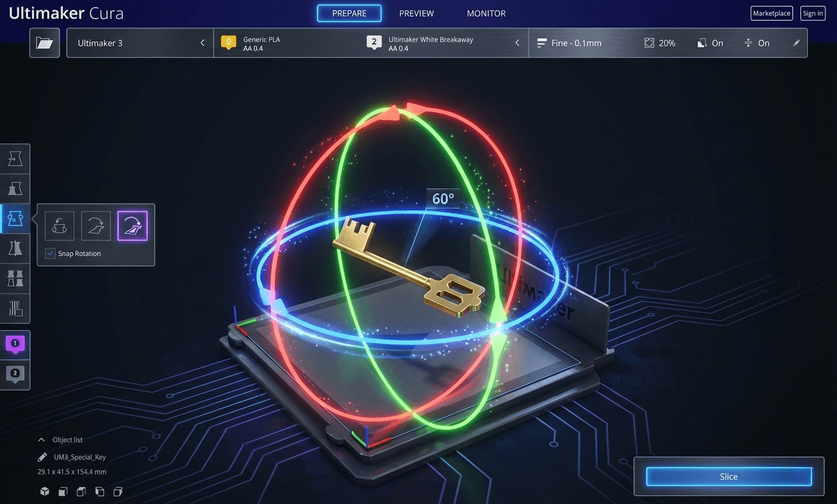The width and height of the screenshot is (837, 504).
Task: Click the support On indicator
Action: 710,43
